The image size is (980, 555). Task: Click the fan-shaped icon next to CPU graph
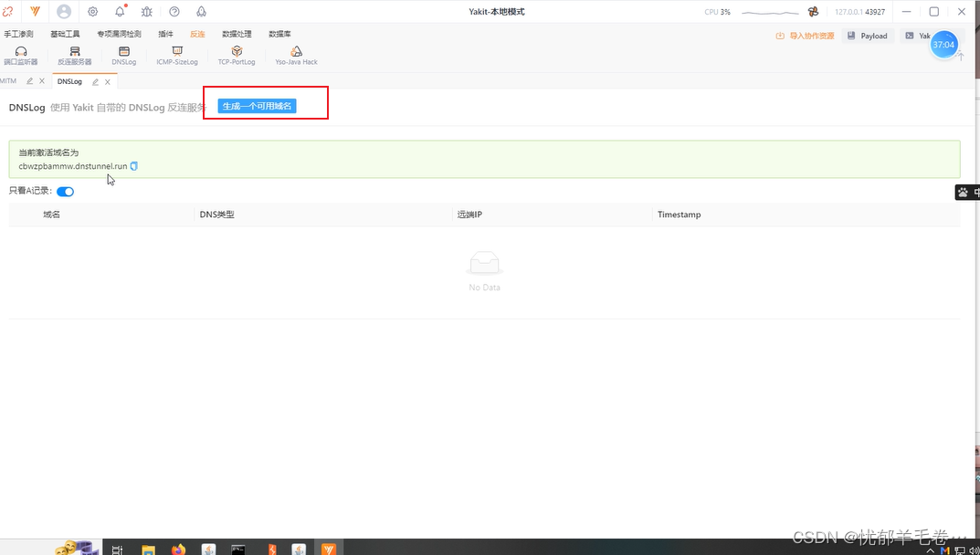tap(813, 11)
